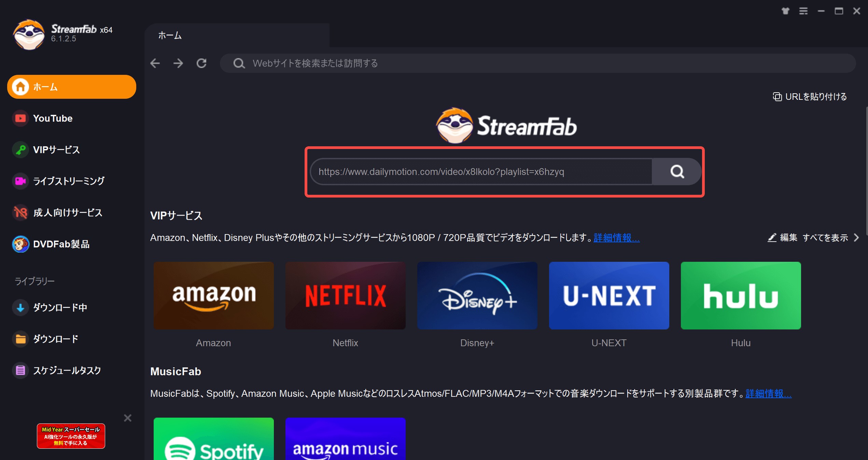Click the U-NEXT label under its tile
Viewport: 868px width, 460px height.
tap(609, 343)
